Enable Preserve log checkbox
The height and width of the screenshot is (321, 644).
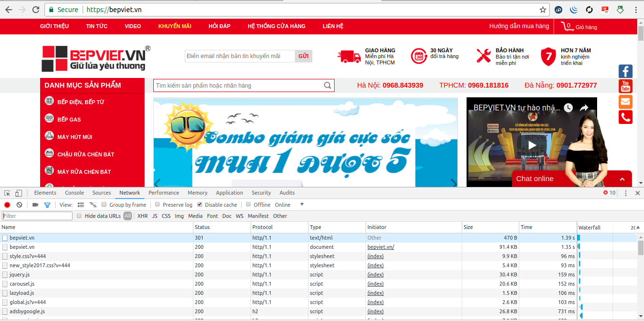157,204
